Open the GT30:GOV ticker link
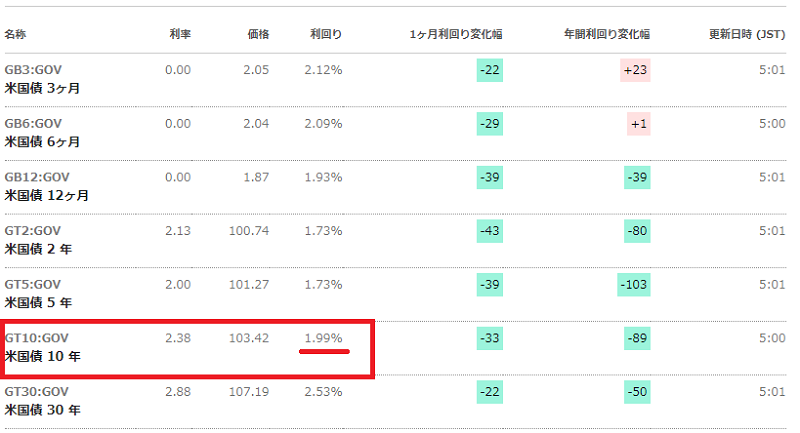The image size is (800, 433). click(x=36, y=391)
